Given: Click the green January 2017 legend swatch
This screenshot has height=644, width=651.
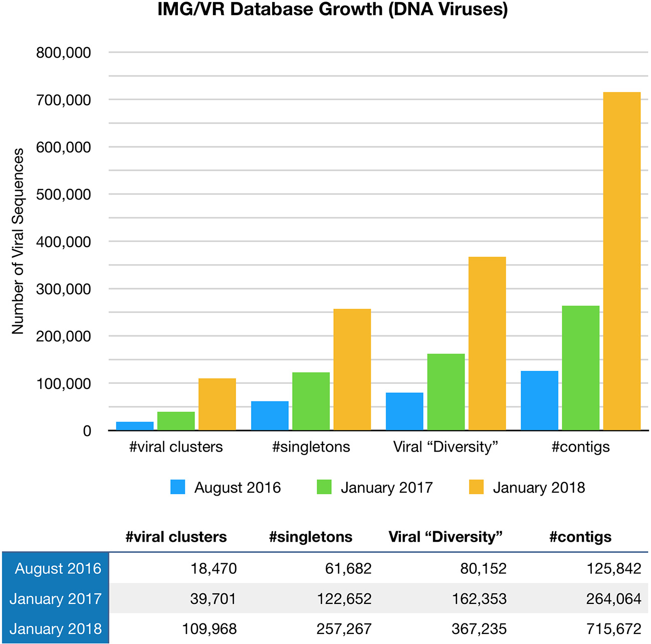Looking at the screenshot, I should 324,487.
